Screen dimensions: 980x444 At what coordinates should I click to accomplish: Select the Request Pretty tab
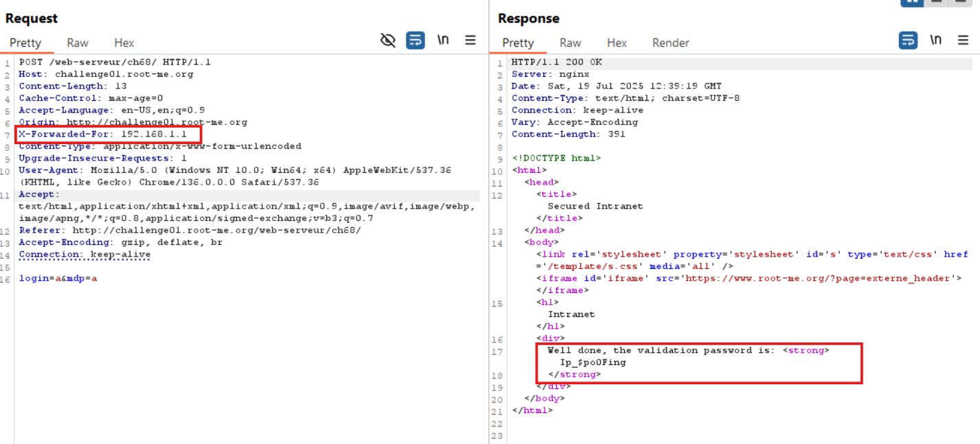point(25,43)
